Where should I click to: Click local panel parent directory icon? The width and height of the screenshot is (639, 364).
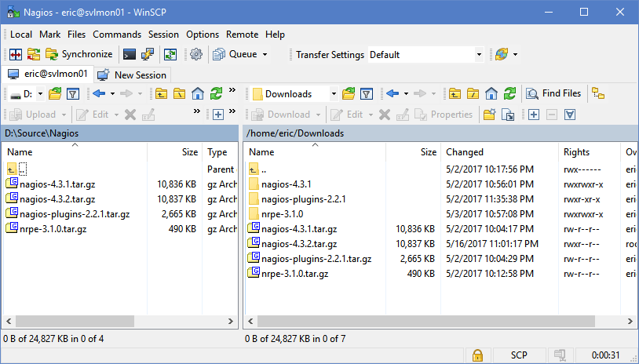click(162, 94)
